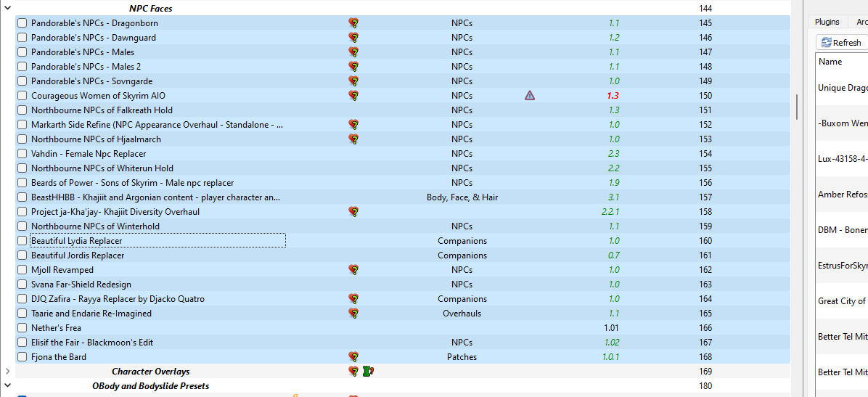Select Northbourne NPCs of Whiterun Hold

coord(102,168)
